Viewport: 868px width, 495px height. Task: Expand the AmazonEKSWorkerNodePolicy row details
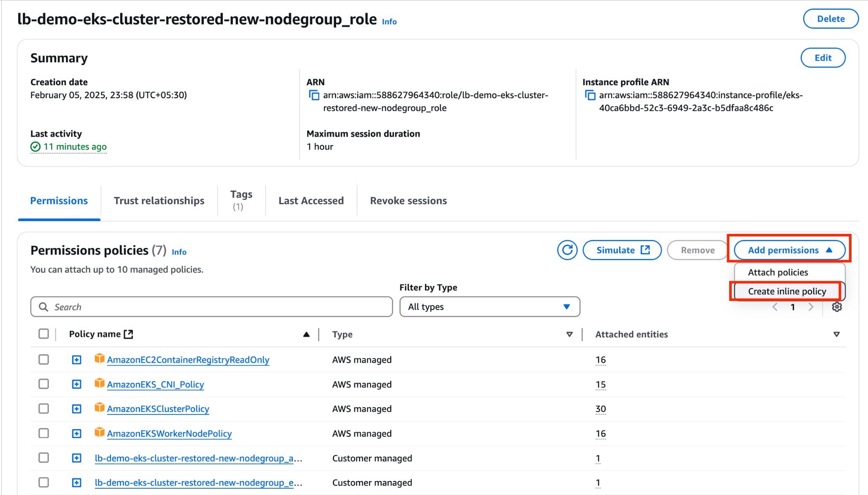pyautogui.click(x=77, y=433)
